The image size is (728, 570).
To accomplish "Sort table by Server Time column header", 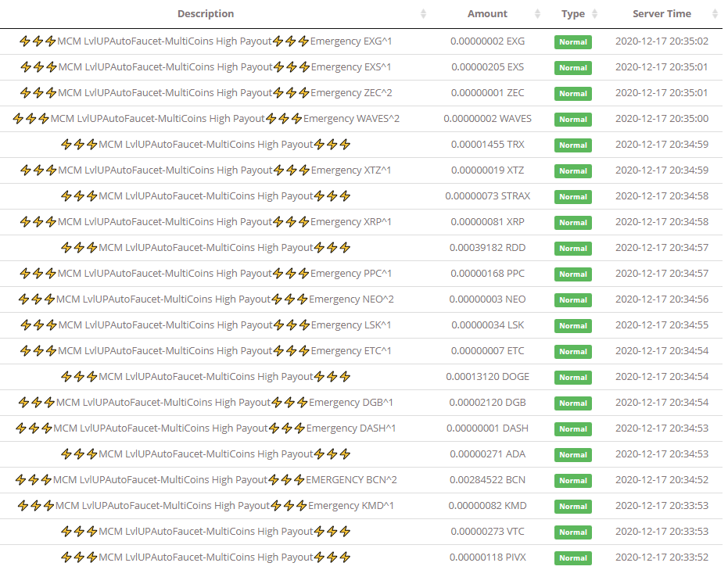I will (662, 14).
